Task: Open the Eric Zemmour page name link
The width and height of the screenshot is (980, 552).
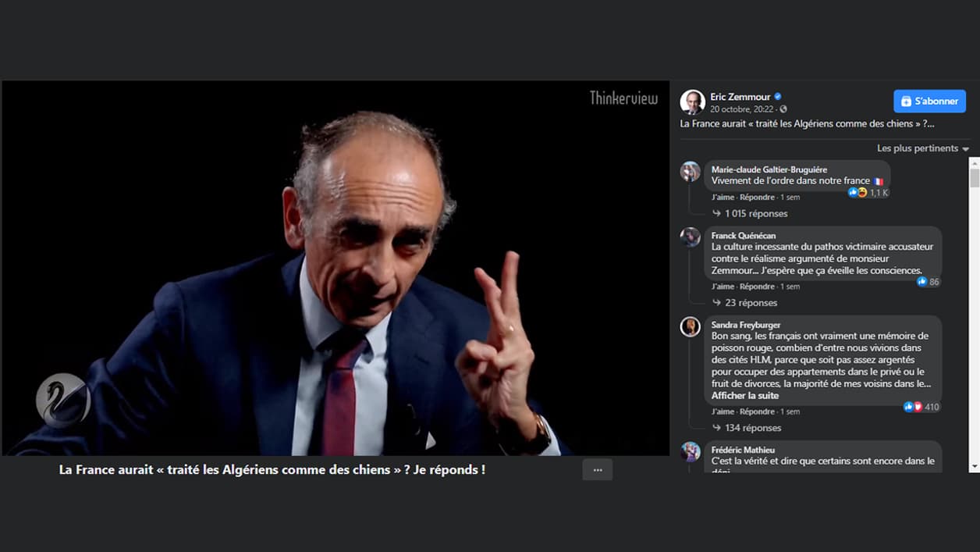Action: pyautogui.click(x=740, y=97)
